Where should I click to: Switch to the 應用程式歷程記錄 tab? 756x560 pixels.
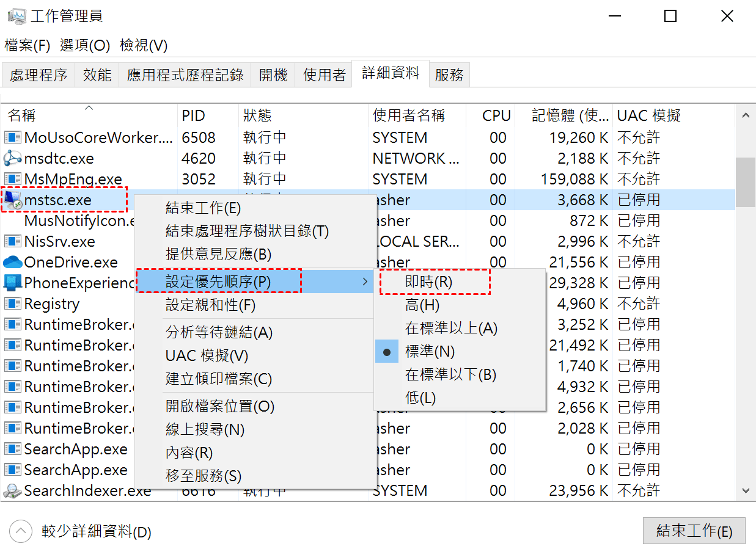coord(185,75)
